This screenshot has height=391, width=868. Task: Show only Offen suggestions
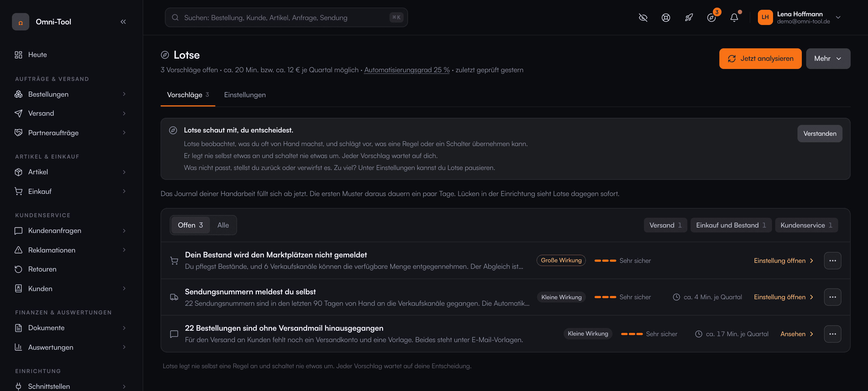[x=190, y=225]
